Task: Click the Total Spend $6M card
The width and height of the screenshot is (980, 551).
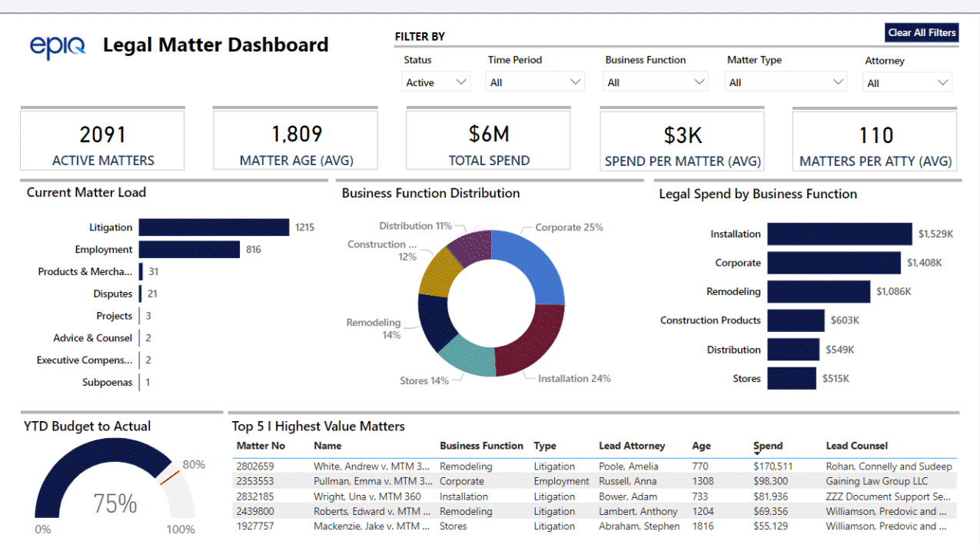Action: pyautogui.click(x=489, y=141)
